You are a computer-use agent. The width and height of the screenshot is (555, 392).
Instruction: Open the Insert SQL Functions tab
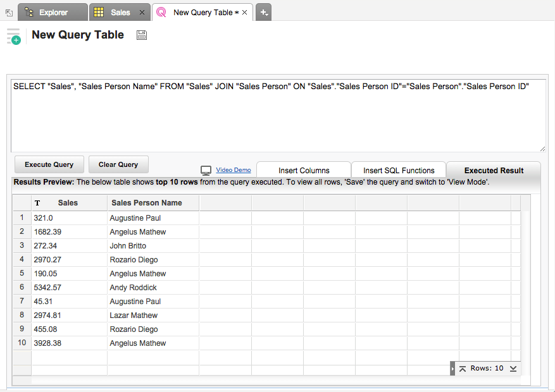click(398, 169)
